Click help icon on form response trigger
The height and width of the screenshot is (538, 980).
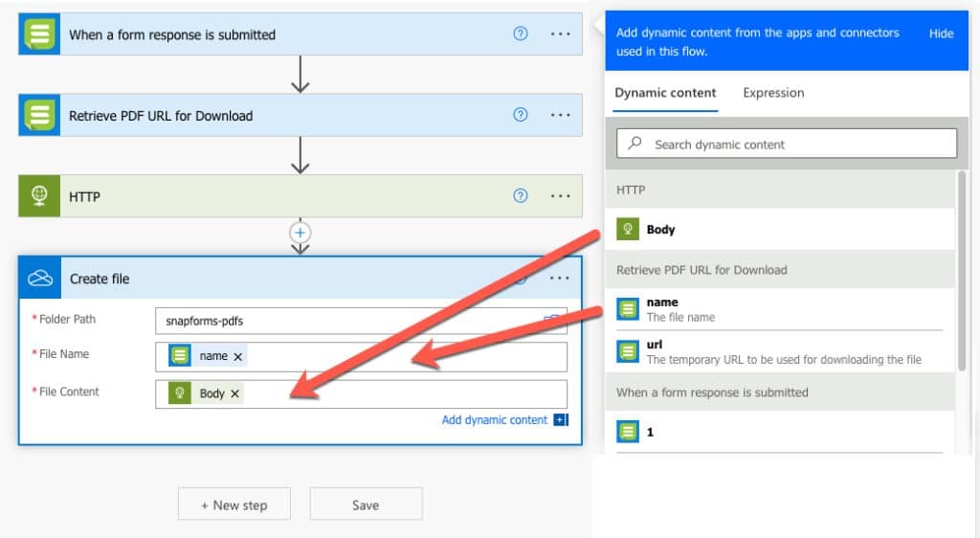pos(521,34)
